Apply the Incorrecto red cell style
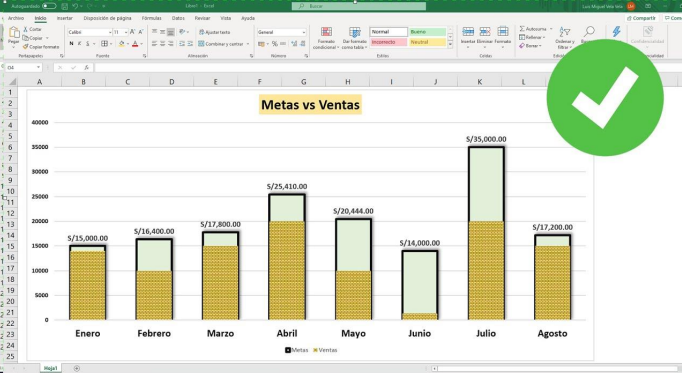 [388, 42]
